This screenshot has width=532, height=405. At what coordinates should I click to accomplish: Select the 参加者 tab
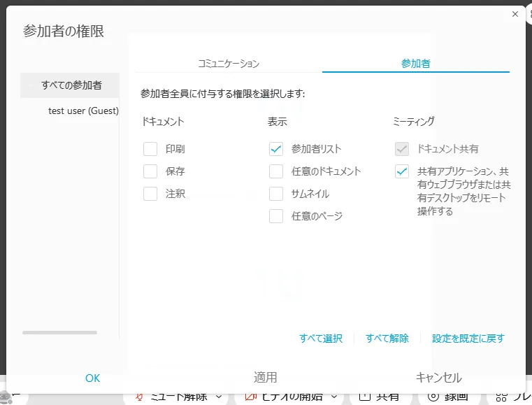(x=415, y=64)
